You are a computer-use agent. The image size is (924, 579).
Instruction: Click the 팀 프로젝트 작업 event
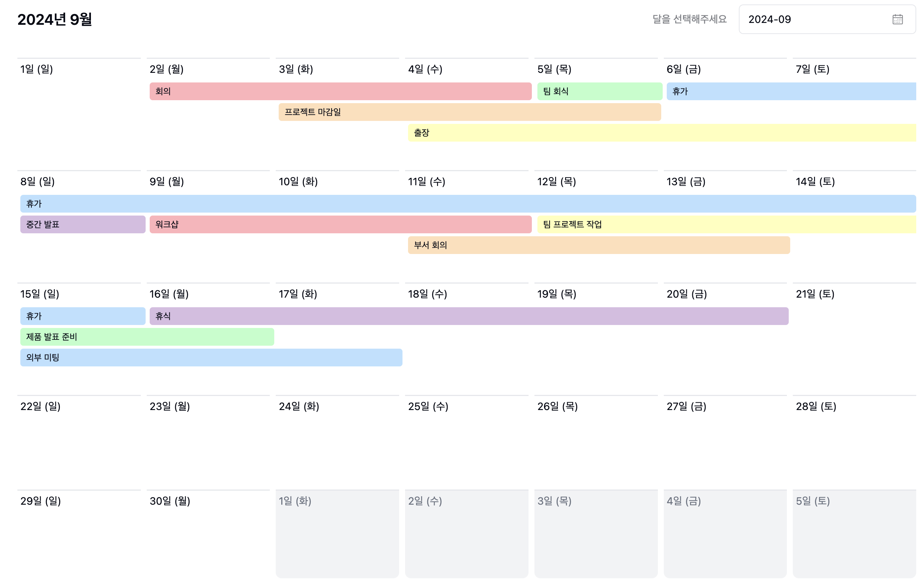click(x=726, y=224)
